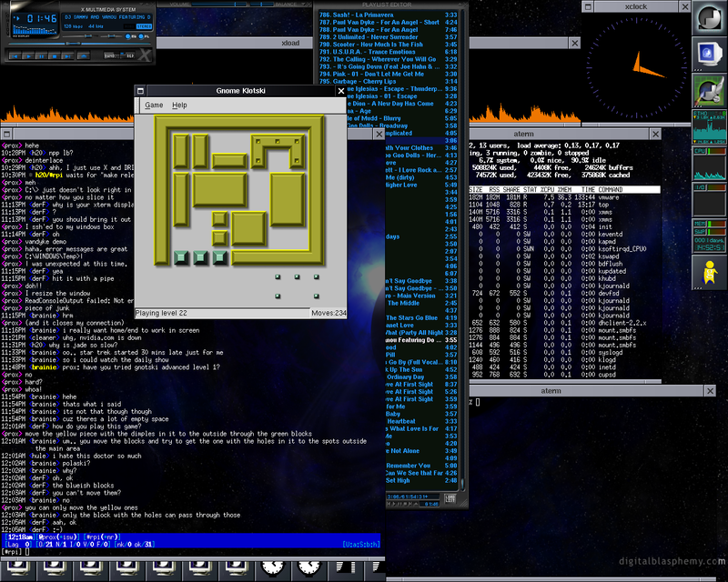Select the middle green block in Klotski
The height and width of the screenshot is (582, 728).
tap(200, 257)
